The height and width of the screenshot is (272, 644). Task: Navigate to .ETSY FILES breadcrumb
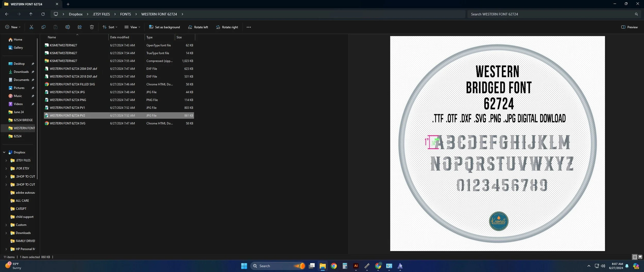coord(101,14)
